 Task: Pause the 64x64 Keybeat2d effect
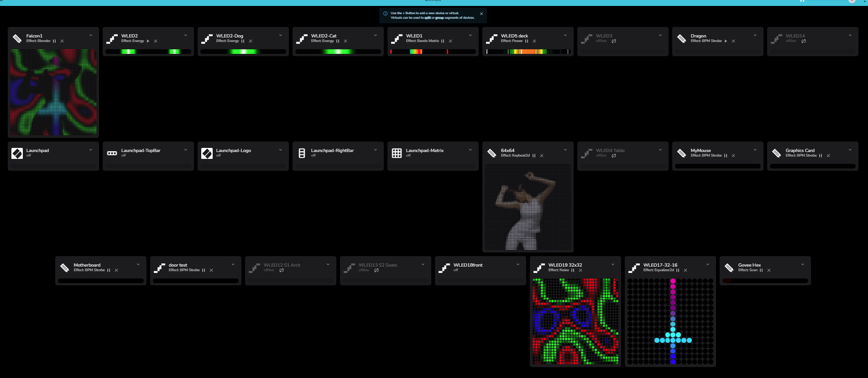point(534,156)
